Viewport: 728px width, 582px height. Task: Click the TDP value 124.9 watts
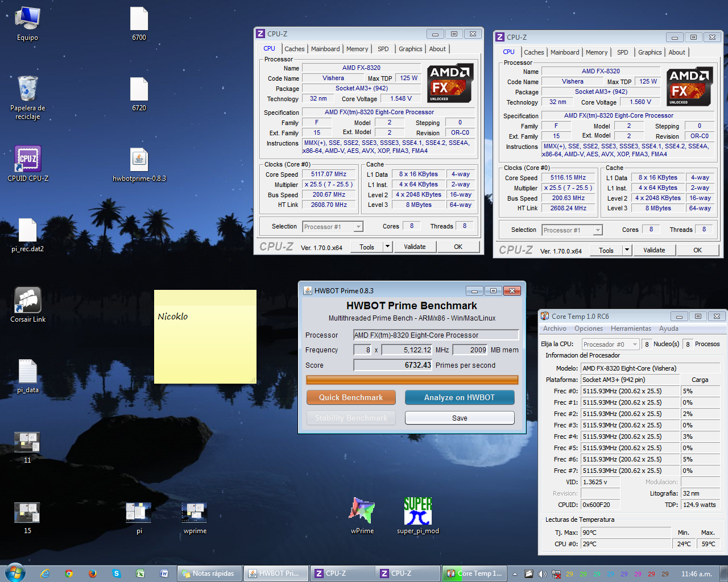click(x=701, y=505)
